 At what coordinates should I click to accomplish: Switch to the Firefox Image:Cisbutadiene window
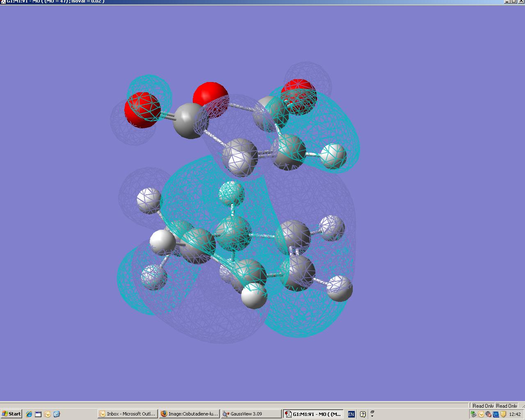pos(189,414)
